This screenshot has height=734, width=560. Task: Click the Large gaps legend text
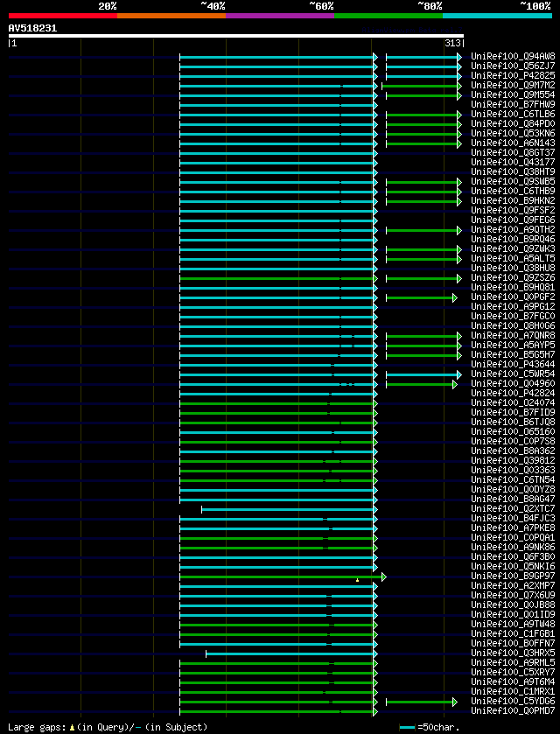tap(108, 727)
